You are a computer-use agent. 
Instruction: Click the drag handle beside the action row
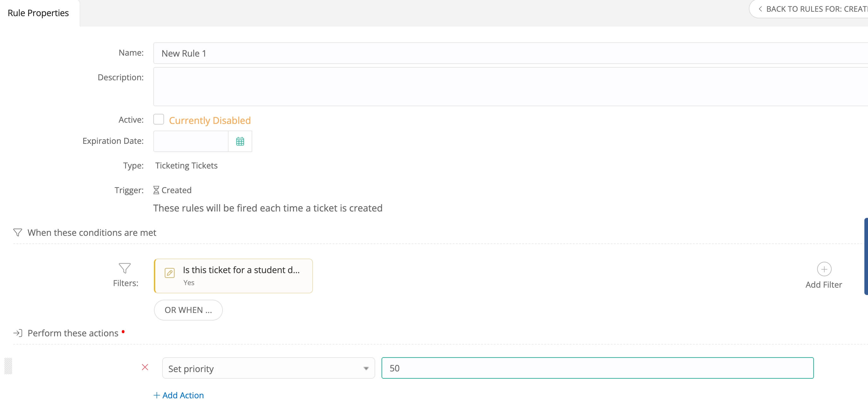click(x=8, y=366)
